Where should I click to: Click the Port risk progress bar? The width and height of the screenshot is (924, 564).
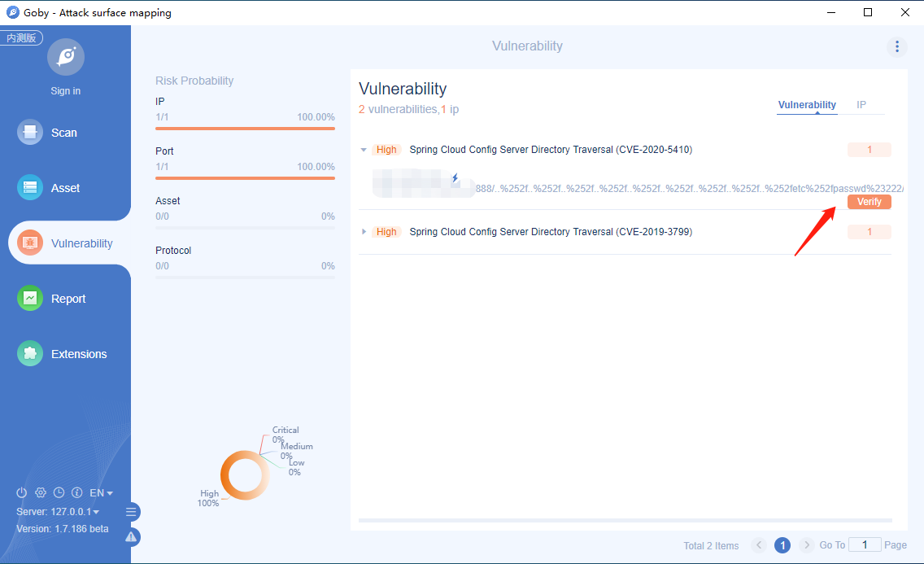[x=245, y=178]
